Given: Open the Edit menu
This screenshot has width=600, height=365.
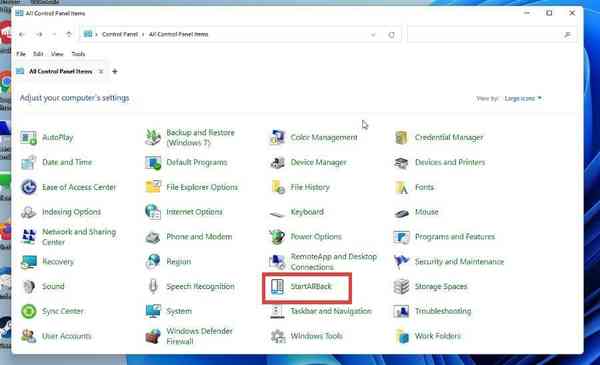Looking at the screenshot, I should [x=38, y=54].
